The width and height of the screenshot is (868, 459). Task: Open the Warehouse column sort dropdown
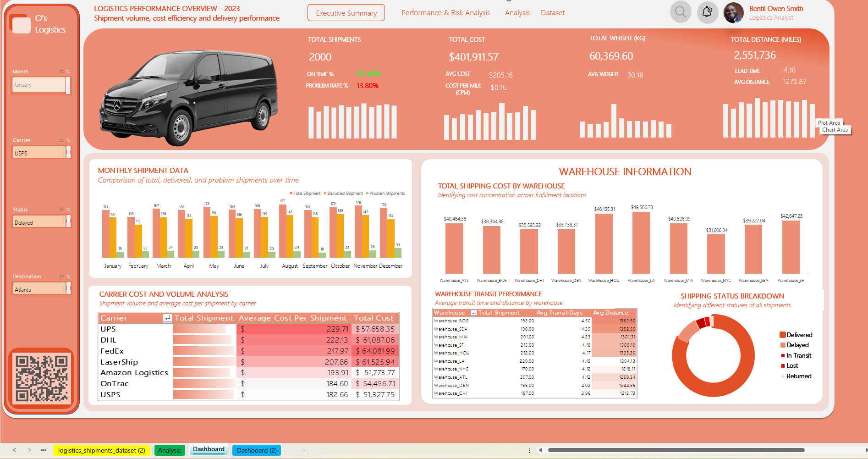474,313
